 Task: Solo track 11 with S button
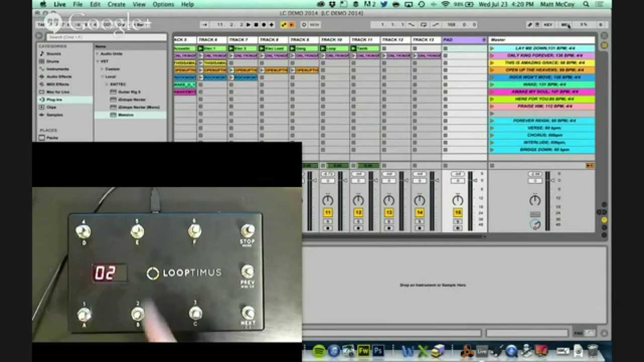point(328,221)
